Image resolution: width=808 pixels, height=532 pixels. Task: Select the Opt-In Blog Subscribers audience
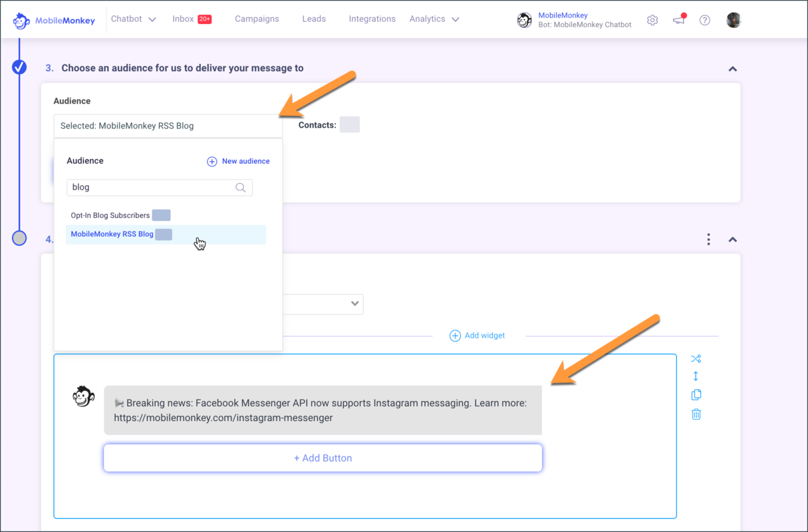click(112, 215)
